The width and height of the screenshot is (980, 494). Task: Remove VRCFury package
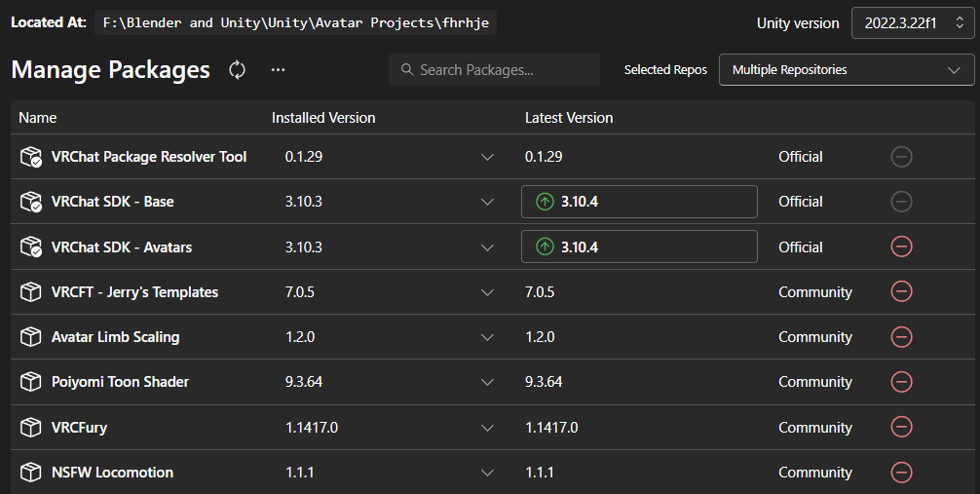coord(901,428)
